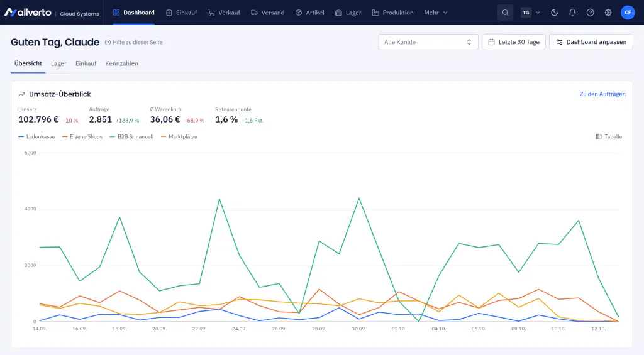Click the Ø Warenkorb value 36,06 €
The image size is (644, 355).
165,119
